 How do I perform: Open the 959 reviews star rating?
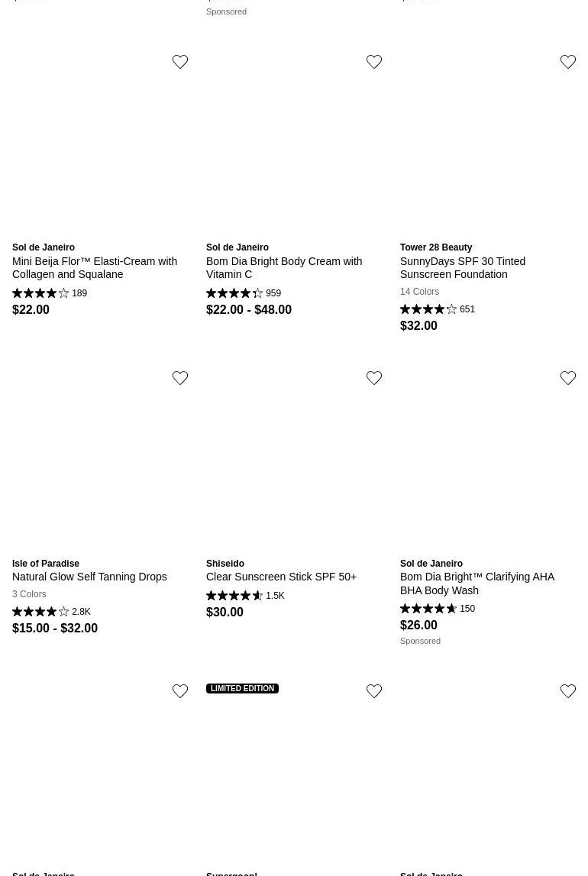(244, 293)
